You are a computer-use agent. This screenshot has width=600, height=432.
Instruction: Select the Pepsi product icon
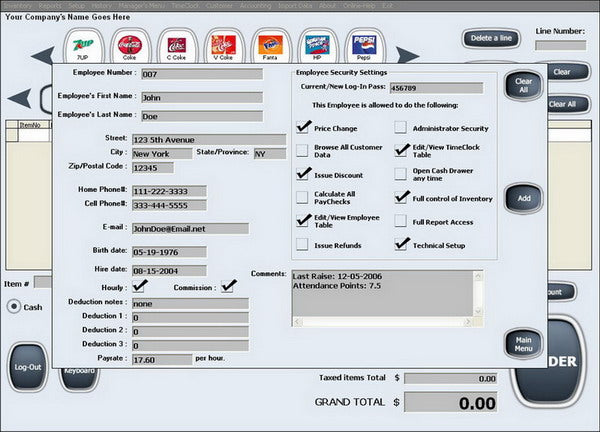pos(364,47)
